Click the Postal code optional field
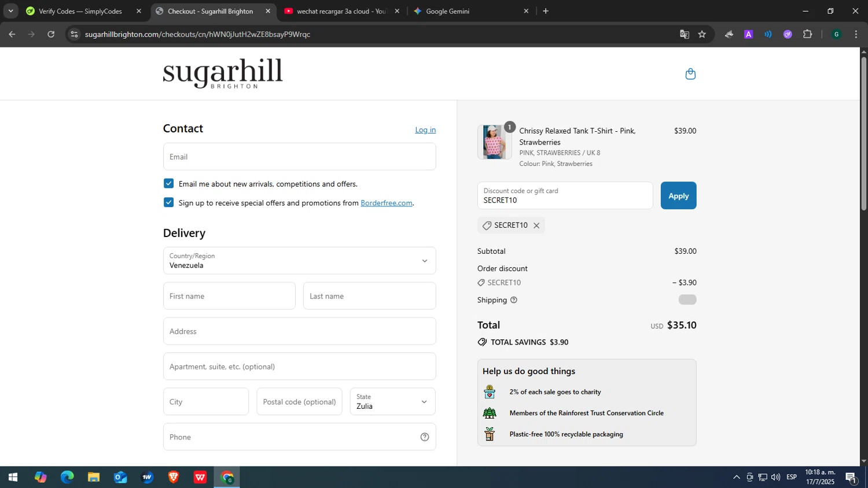 [x=299, y=401]
